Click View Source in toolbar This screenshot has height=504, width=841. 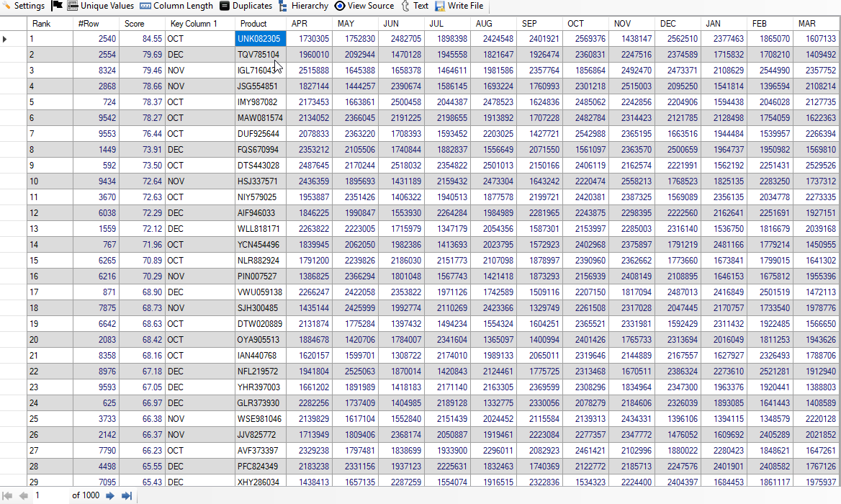click(x=364, y=6)
